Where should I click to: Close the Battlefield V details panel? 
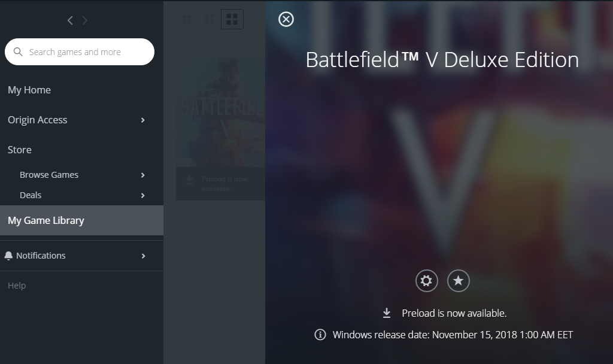[x=286, y=19]
